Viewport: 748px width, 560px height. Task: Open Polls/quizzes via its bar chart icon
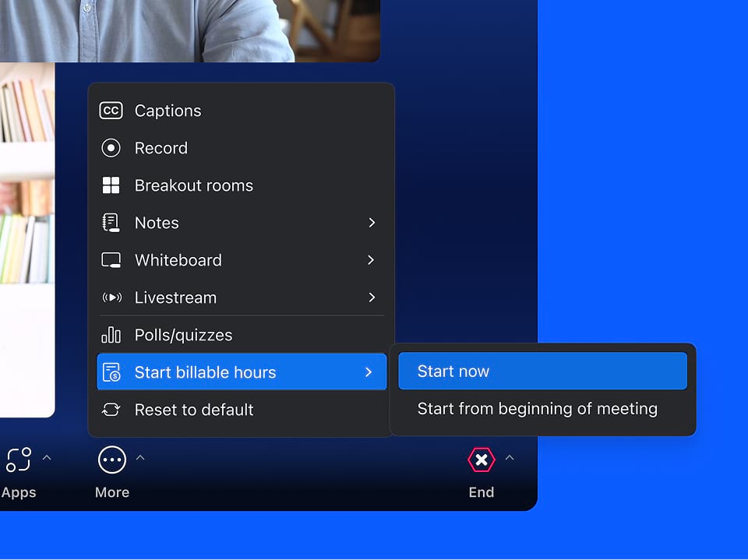coord(111,334)
